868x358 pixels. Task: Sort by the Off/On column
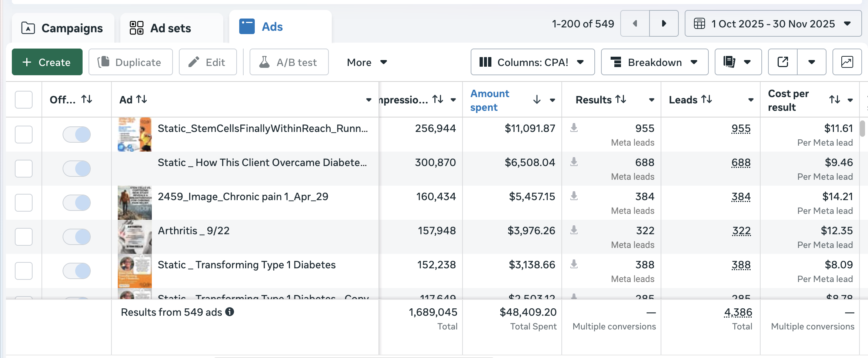(x=87, y=99)
